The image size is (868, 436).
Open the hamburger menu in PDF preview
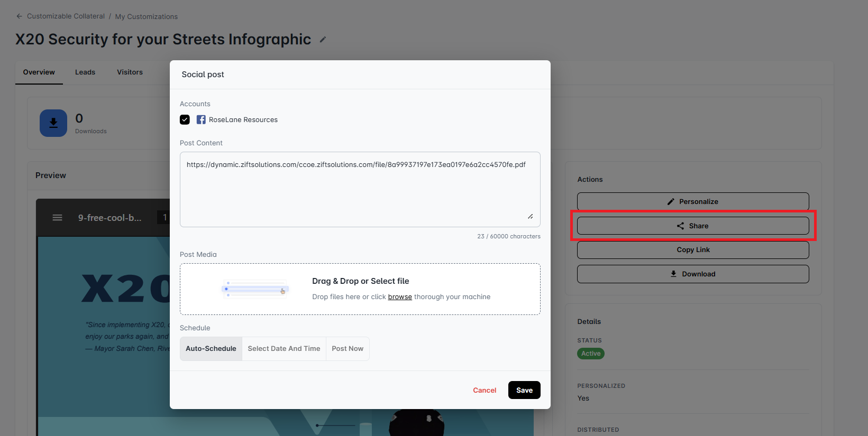point(57,218)
